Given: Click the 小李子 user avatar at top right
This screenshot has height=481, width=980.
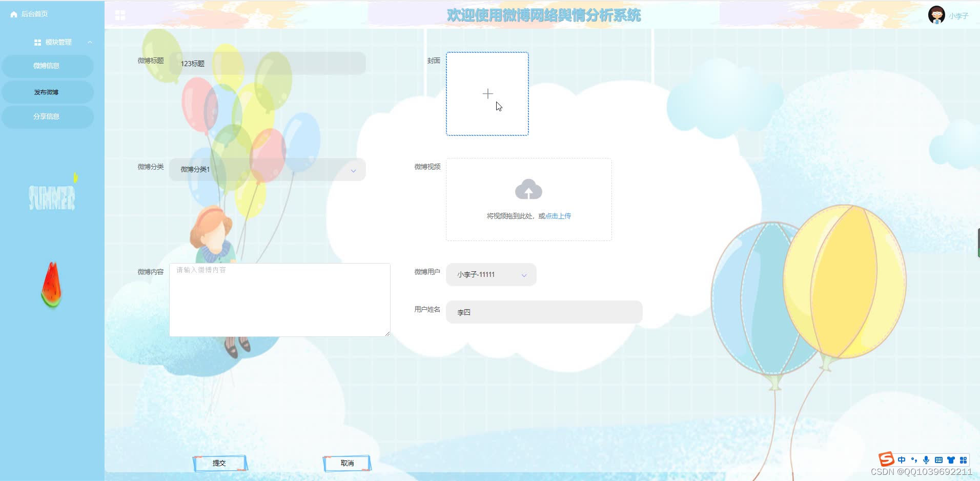Looking at the screenshot, I should [935, 15].
